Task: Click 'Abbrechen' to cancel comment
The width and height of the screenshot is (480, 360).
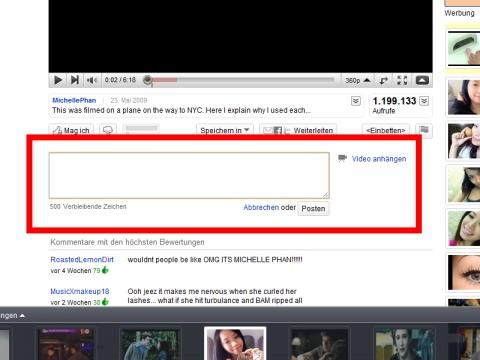Action: 261,207
